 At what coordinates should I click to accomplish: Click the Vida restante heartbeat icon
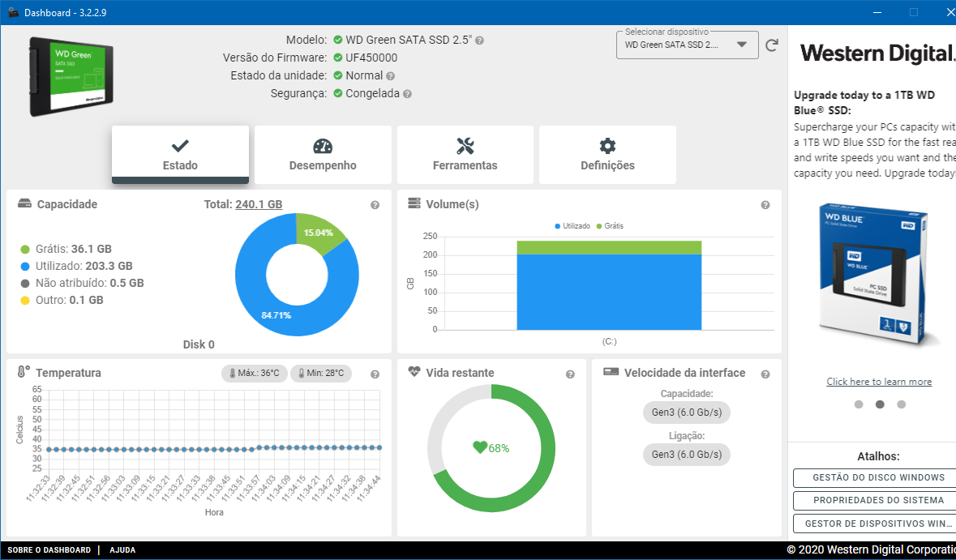pos(414,371)
